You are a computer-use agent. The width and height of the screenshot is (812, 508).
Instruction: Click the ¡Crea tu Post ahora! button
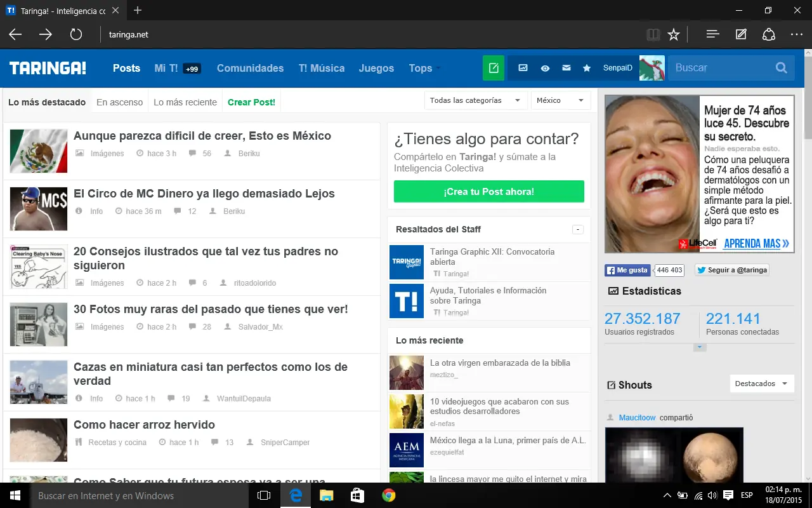pyautogui.click(x=488, y=191)
